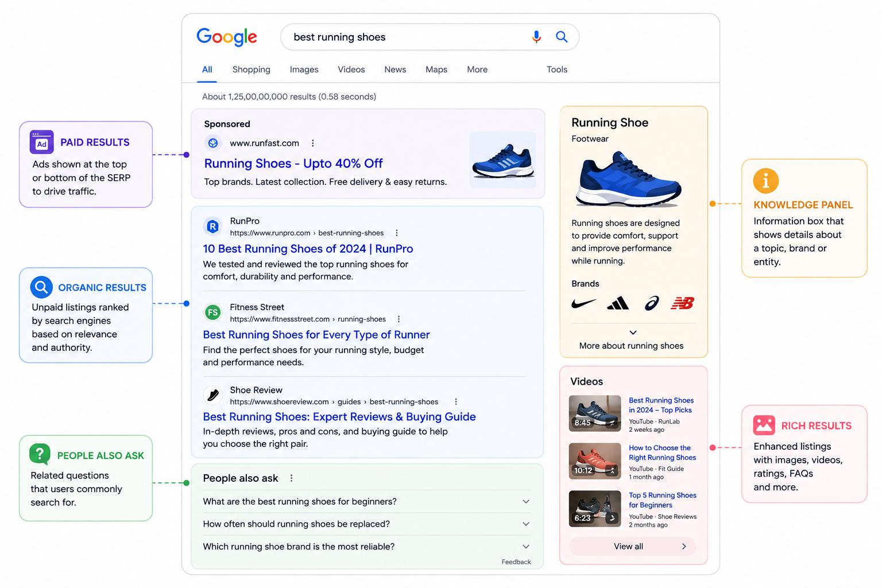Click the sponsored ad shoe image
Viewport: 882px width, 588px height.
(503, 160)
